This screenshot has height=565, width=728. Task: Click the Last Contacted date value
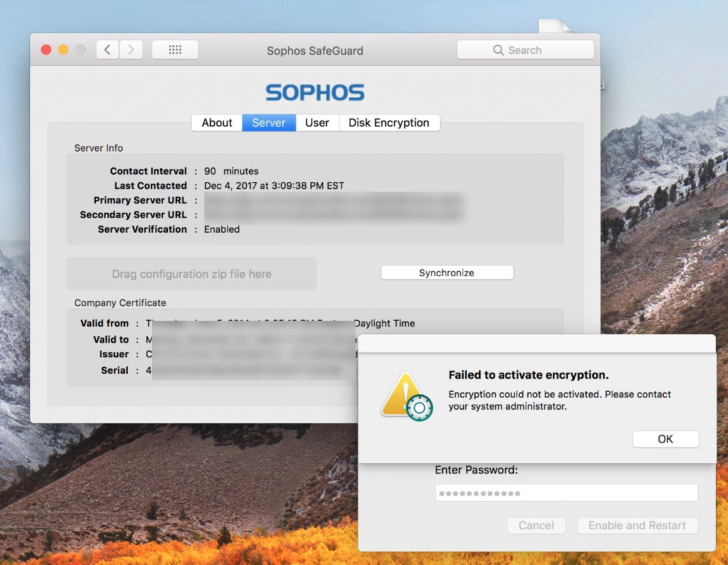tap(274, 186)
